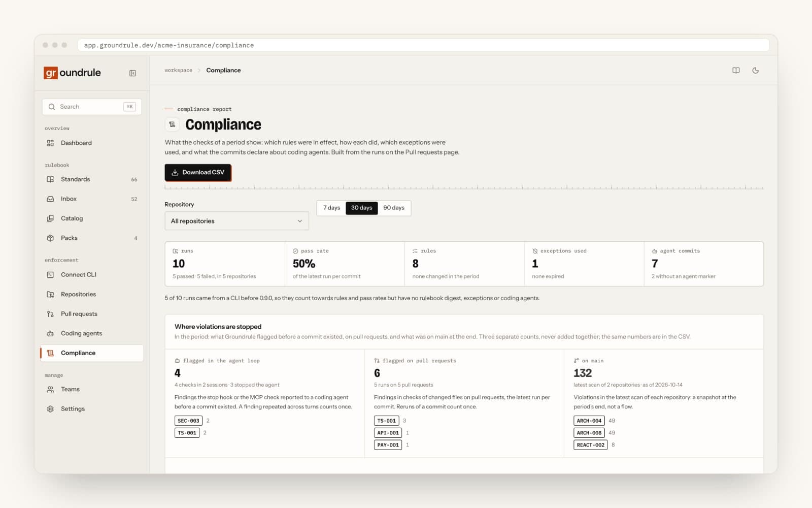Click the REACT-002 rule tag
812x508 pixels.
[x=591, y=445]
